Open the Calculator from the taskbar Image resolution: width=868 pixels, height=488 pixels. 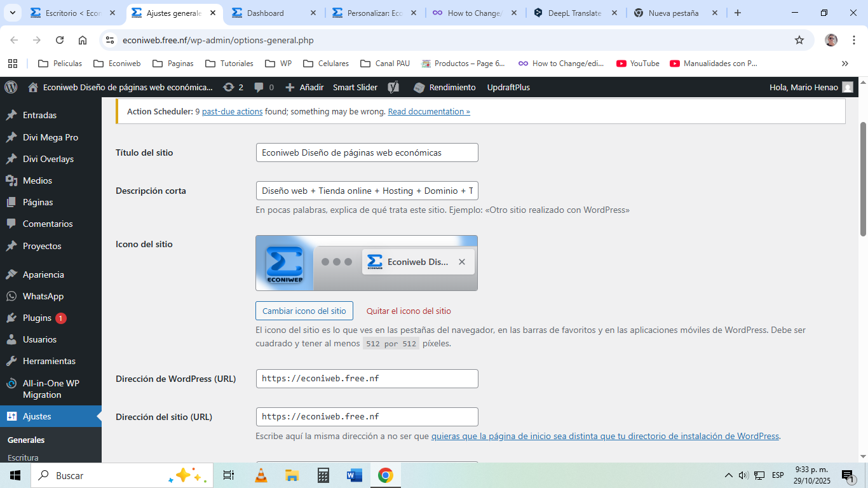(x=323, y=475)
